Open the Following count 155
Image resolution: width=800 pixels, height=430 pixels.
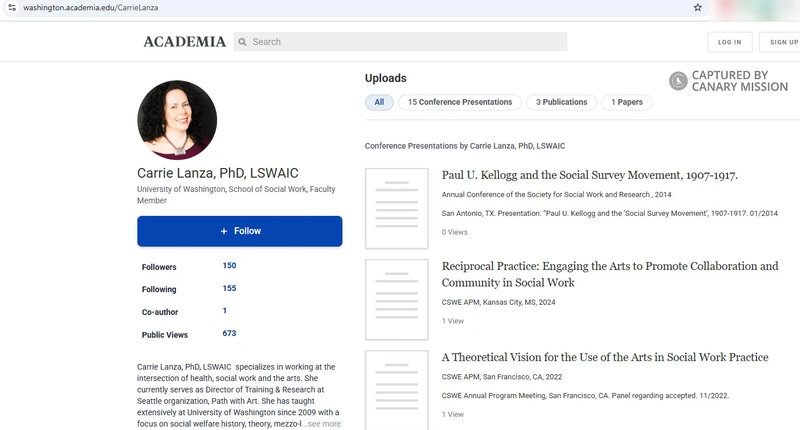point(229,288)
